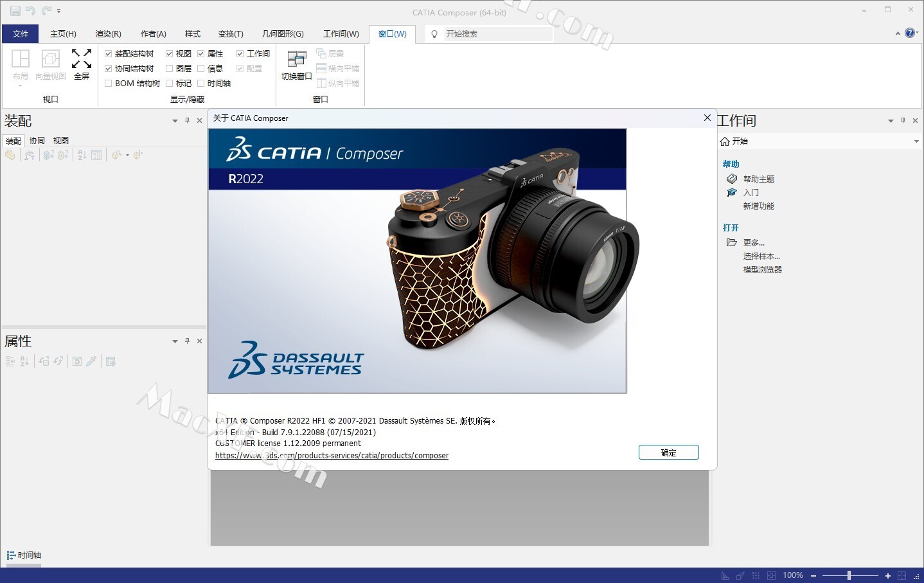Click the 确定 OK button in the About dialog
This screenshot has height=583, width=924.
pyautogui.click(x=669, y=453)
